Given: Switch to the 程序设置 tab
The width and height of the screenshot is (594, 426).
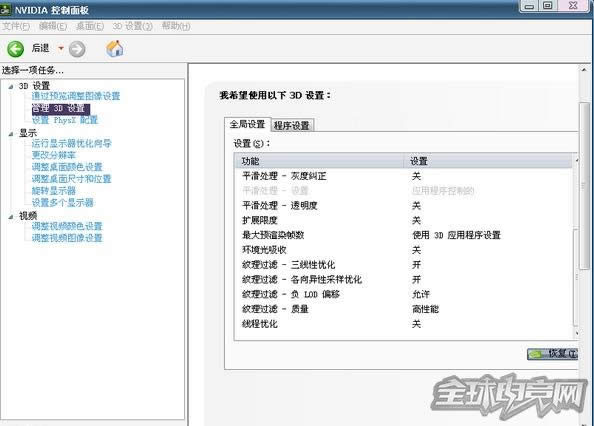Looking at the screenshot, I should tap(292, 125).
